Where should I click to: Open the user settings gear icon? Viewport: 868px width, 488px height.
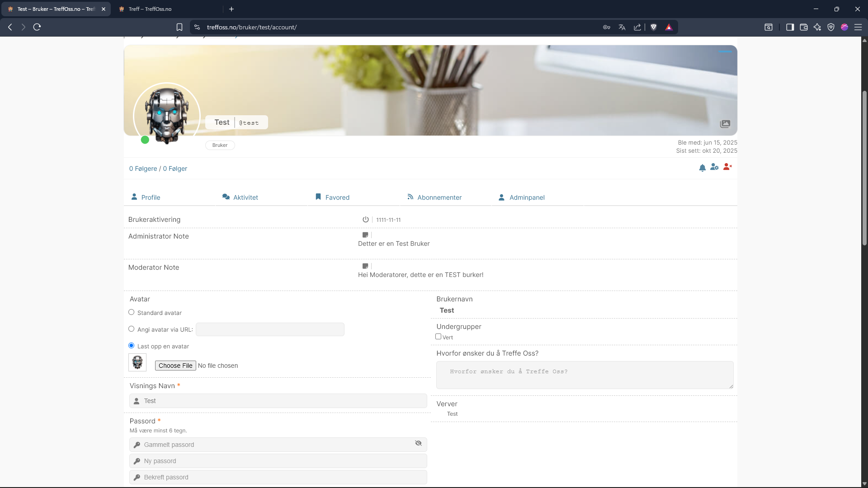point(714,167)
